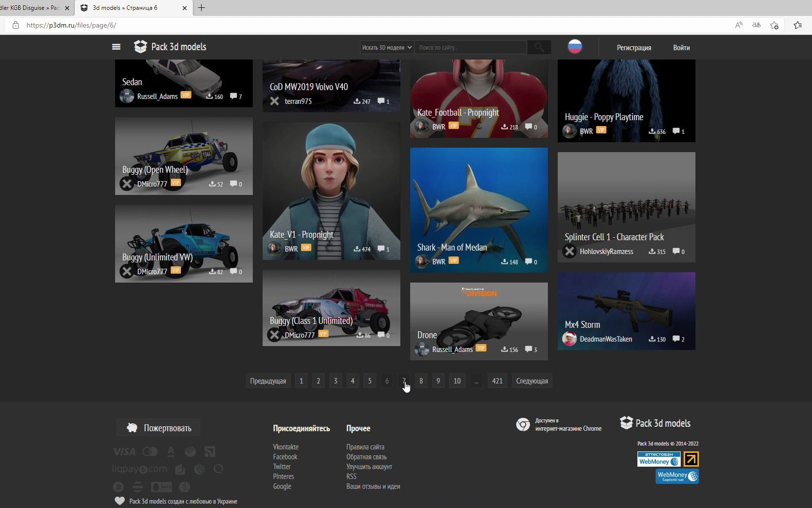
Task: Open the RSS footer link
Action: [351, 476]
